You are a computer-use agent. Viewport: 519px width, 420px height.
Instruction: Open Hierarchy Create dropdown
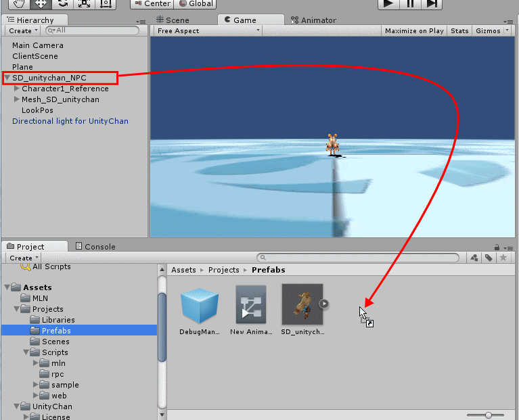[23, 30]
